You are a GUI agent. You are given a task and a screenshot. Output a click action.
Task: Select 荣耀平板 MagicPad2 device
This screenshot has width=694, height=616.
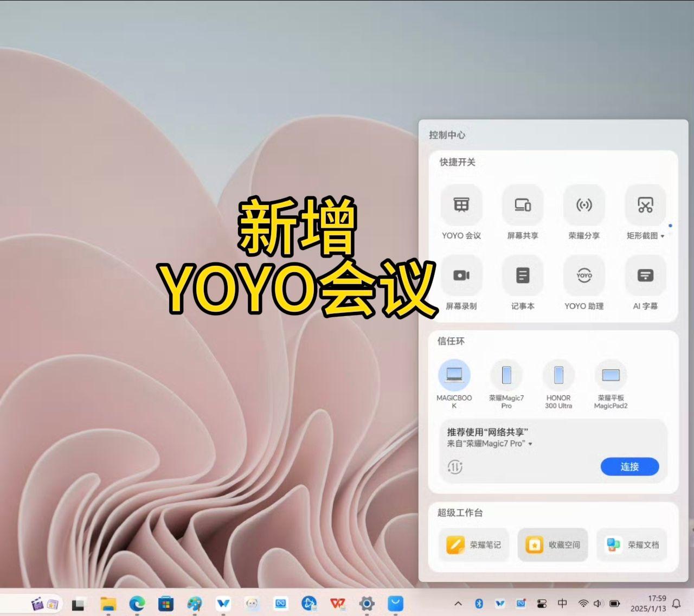[x=611, y=375]
